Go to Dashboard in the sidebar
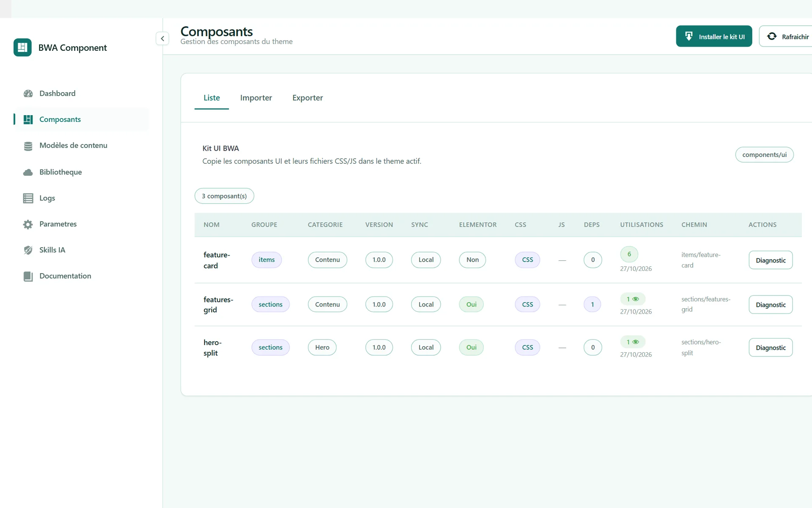Image resolution: width=812 pixels, height=508 pixels. 81,94
